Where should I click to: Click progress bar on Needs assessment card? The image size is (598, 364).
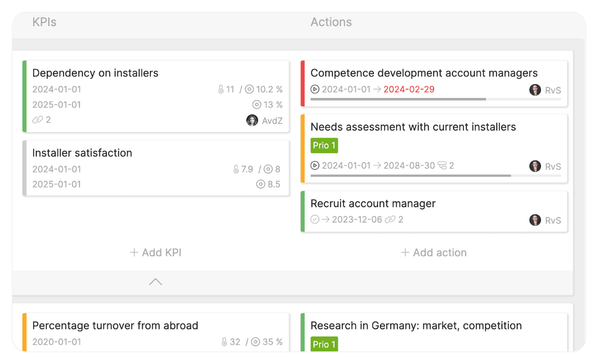pyautogui.click(x=436, y=175)
